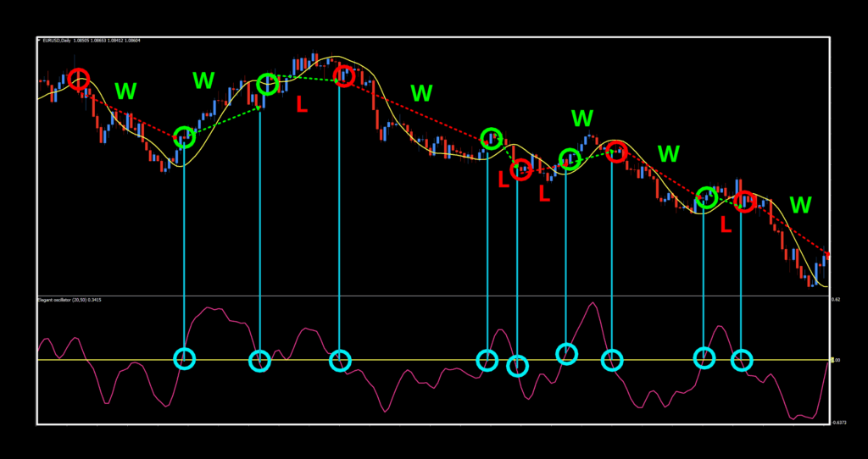Click the first red L label
The image size is (868, 459).
302,105
